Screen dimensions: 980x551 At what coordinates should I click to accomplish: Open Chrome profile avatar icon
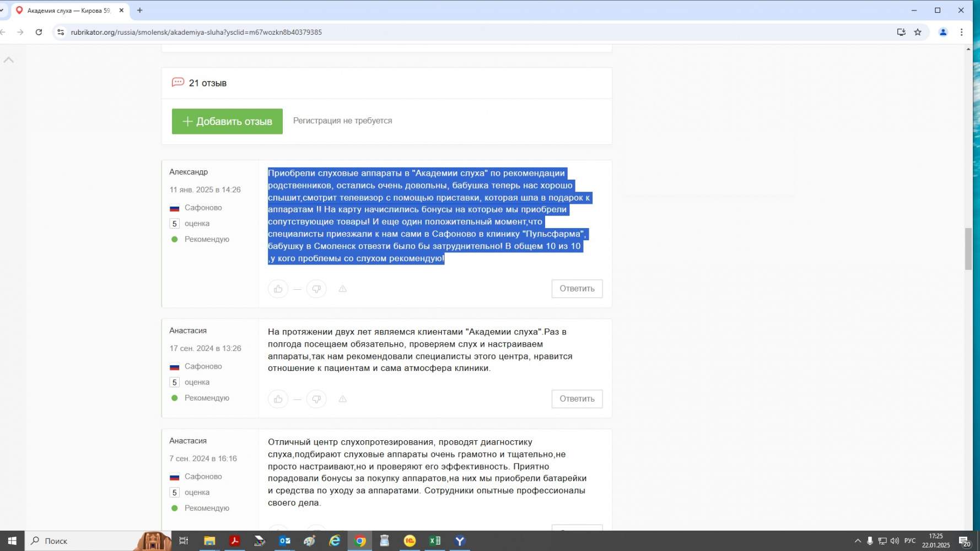tap(943, 32)
